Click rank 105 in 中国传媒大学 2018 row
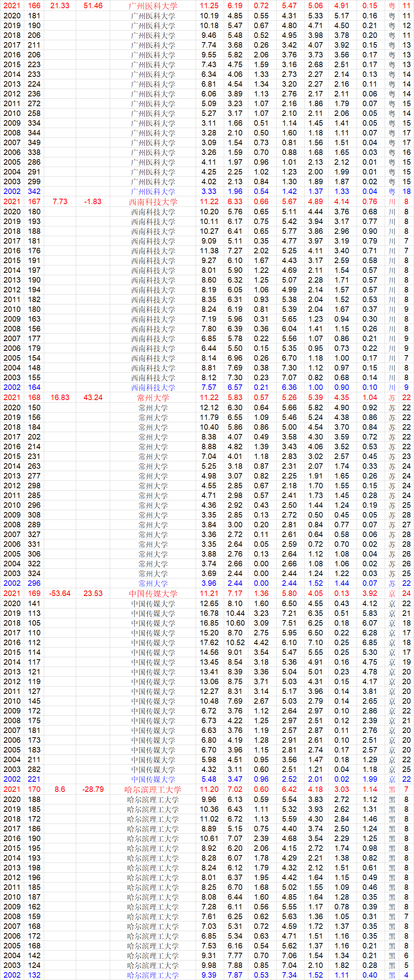Screen dimensions: 414x980 (34, 623)
